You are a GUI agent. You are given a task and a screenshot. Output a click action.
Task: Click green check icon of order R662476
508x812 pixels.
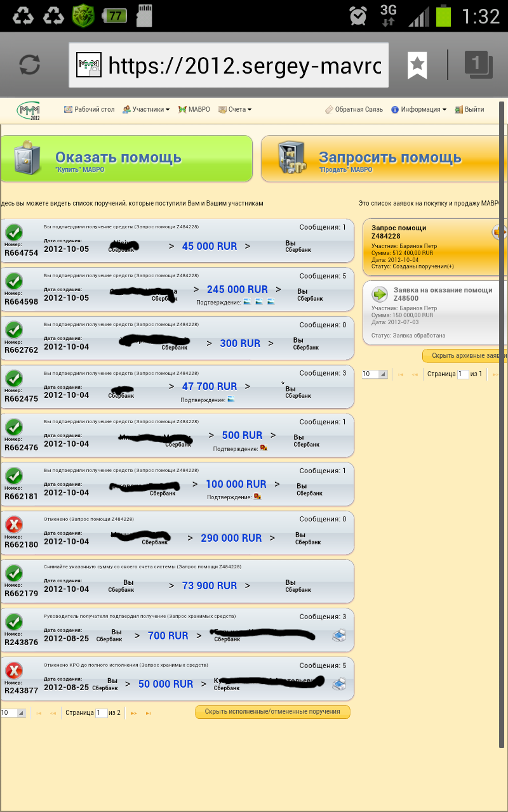14,427
